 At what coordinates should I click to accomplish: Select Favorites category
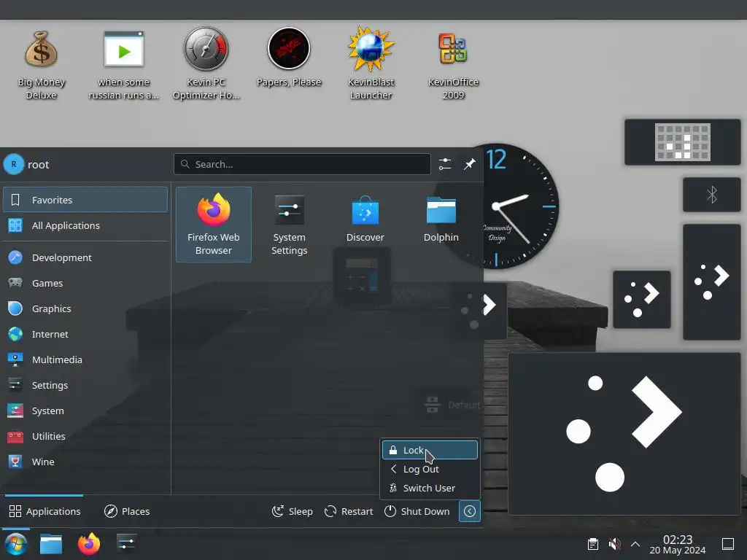point(85,200)
